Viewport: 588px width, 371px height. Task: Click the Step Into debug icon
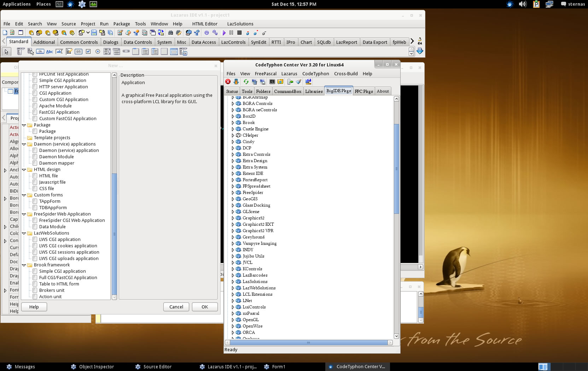pyautogui.click(x=248, y=33)
